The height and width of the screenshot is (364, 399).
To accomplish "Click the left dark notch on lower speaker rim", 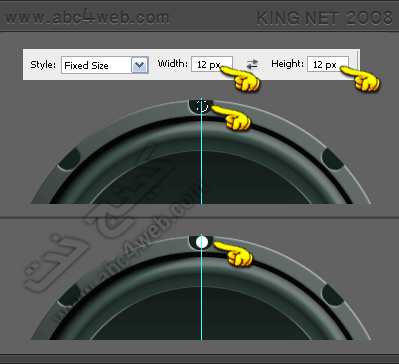I will tap(70, 295).
